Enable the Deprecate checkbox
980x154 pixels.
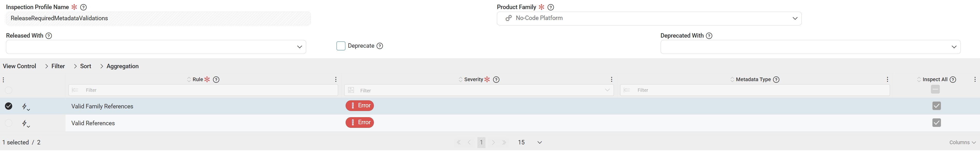click(x=341, y=46)
